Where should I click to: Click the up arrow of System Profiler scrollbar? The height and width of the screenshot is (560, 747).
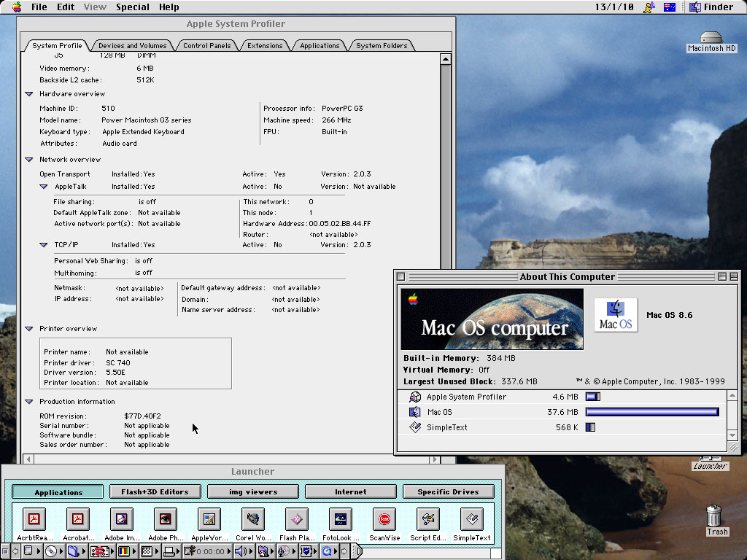click(x=446, y=59)
